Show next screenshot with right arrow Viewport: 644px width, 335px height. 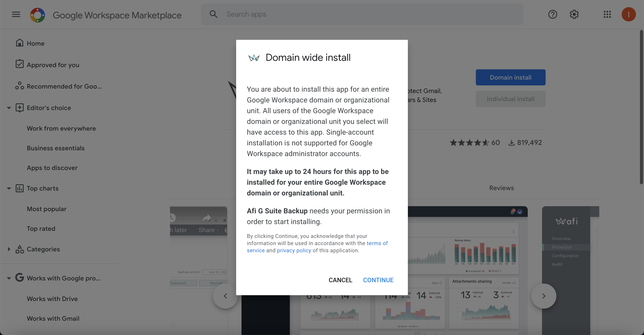point(544,296)
